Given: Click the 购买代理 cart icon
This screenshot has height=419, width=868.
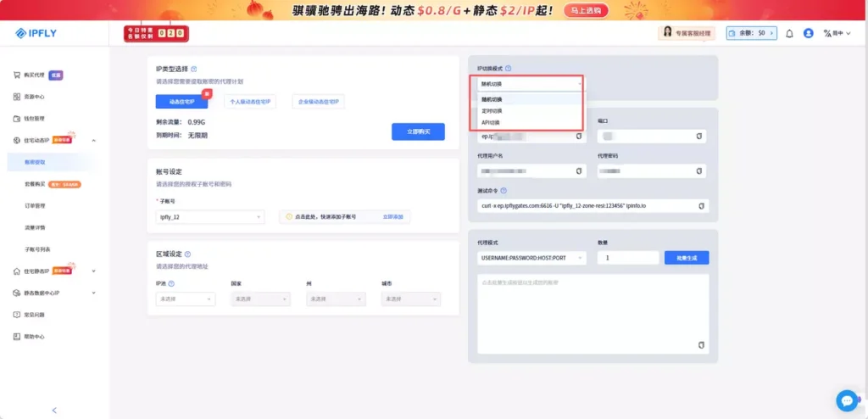Looking at the screenshot, I should pyautogui.click(x=17, y=75).
